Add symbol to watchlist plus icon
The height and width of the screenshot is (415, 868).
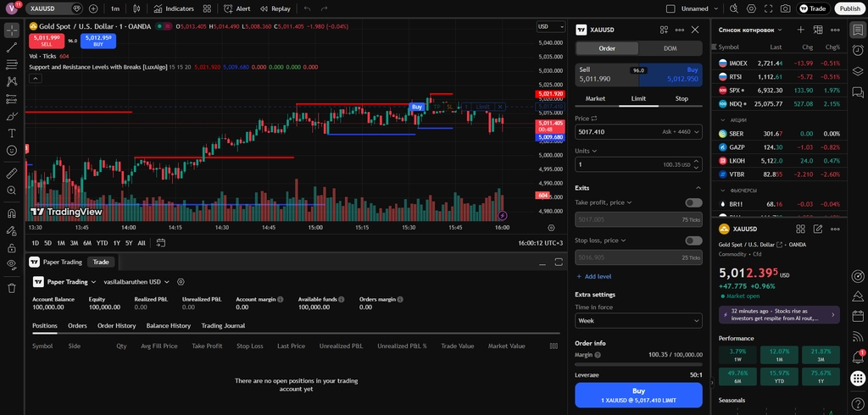pyautogui.click(x=800, y=30)
